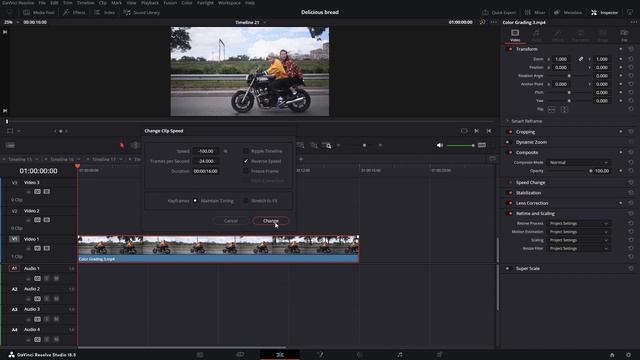Screen dimensions: 640x360
Task: Open the Index panel
Action: 104,13
